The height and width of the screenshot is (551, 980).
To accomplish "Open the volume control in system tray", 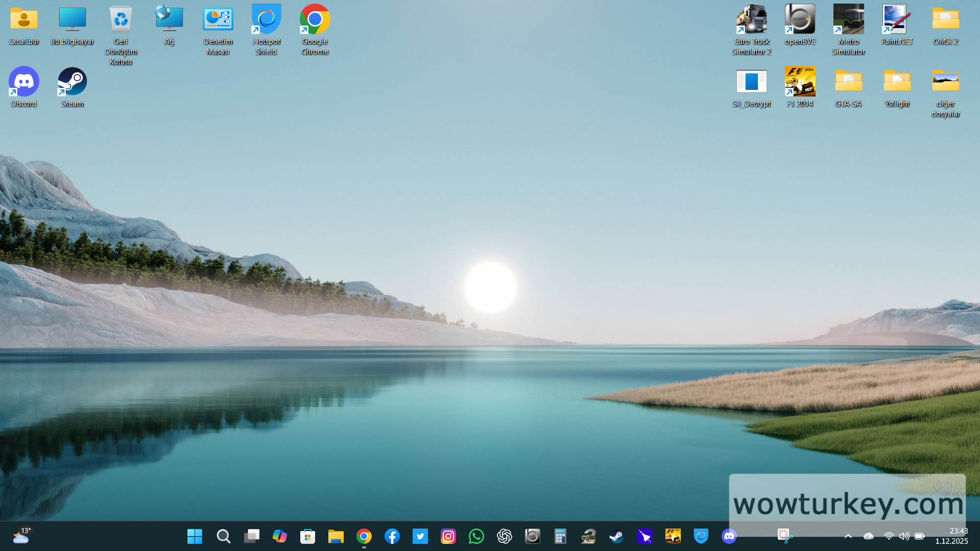I will coord(904,536).
